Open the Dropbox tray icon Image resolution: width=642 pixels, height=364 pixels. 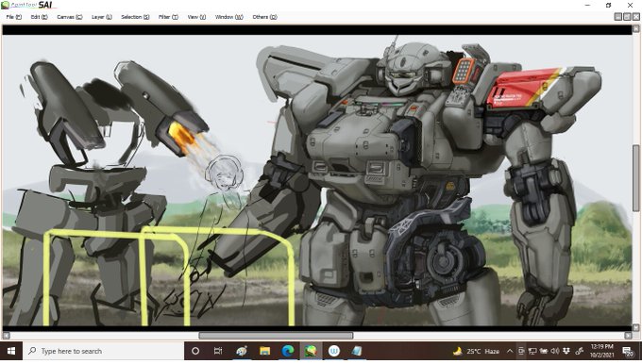click(x=566, y=351)
